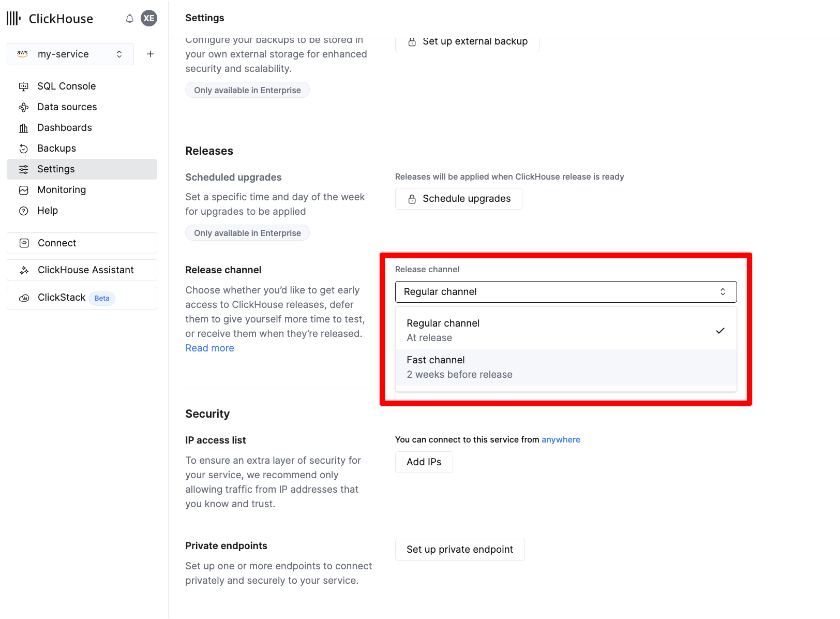The width and height of the screenshot is (840, 619).
Task: Click the anywhere link
Action: pos(561,439)
